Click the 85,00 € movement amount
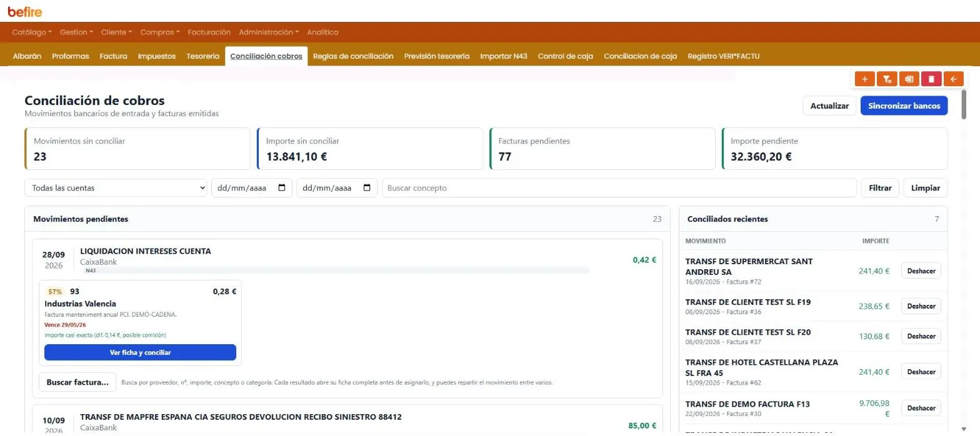Viewport: 980px width, 436px height. 642,425
